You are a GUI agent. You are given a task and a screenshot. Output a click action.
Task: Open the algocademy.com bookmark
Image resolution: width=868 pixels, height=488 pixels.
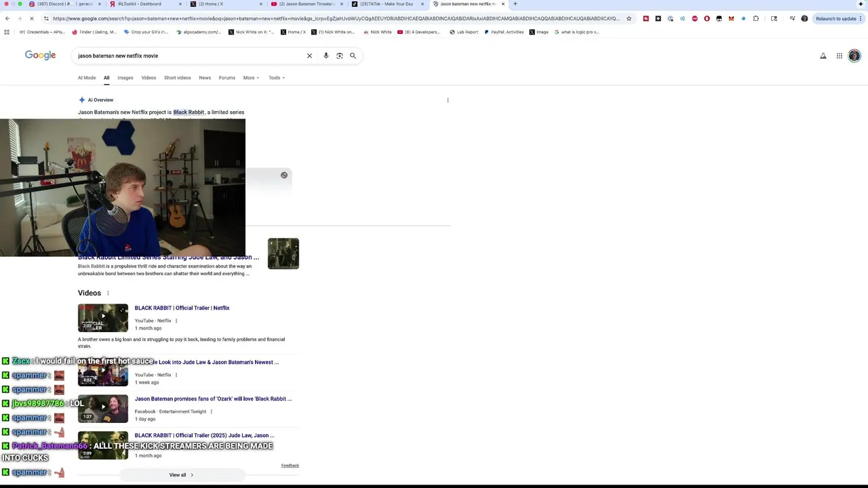(x=198, y=32)
